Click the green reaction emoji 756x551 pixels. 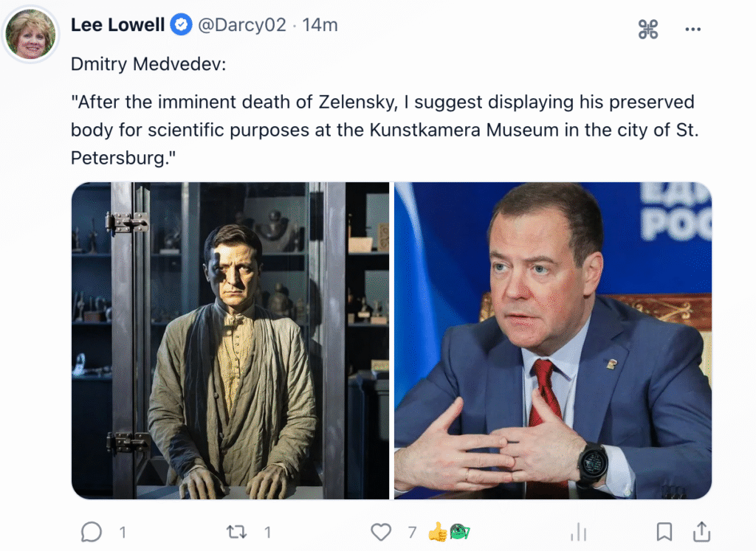point(459,532)
